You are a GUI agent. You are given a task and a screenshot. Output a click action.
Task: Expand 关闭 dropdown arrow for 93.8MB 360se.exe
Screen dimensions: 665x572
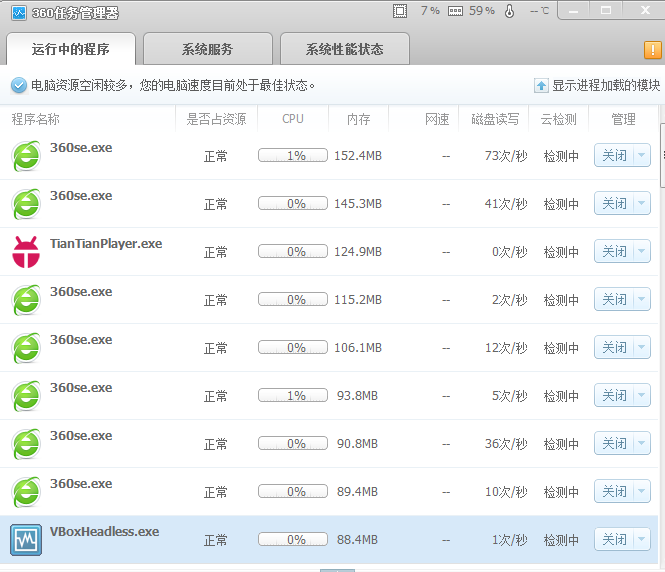coord(642,395)
